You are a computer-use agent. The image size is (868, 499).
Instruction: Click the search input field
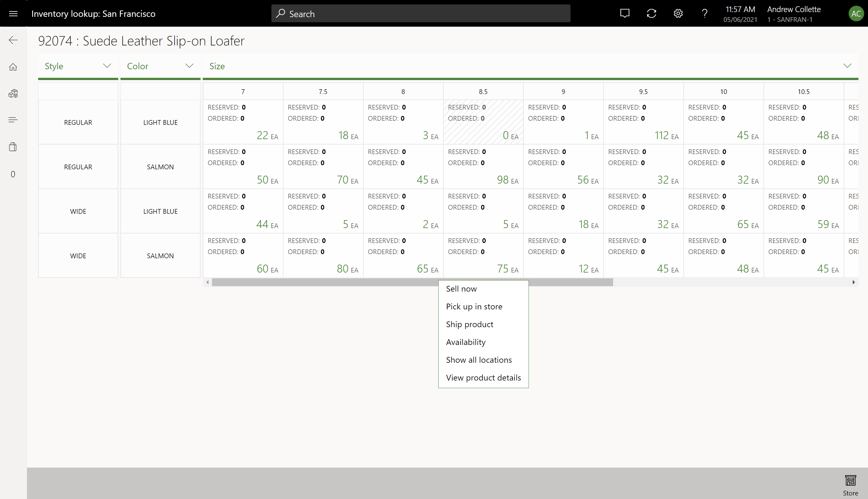[x=420, y=13]
